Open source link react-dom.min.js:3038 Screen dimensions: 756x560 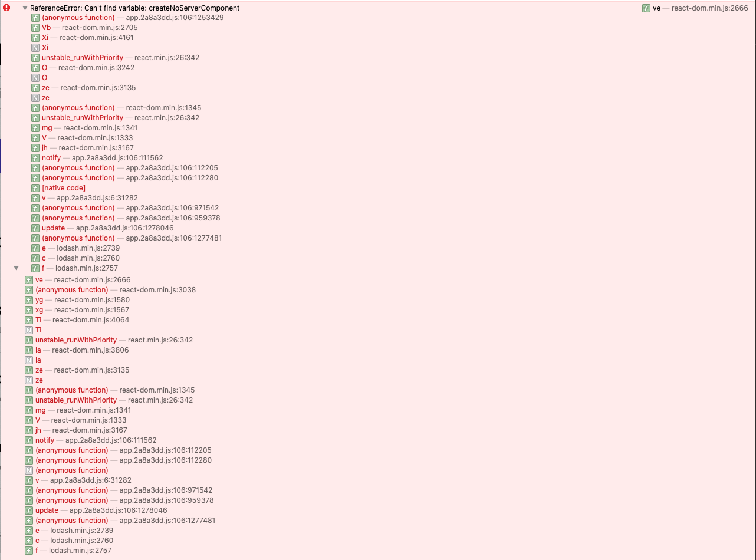click(157, 290)
